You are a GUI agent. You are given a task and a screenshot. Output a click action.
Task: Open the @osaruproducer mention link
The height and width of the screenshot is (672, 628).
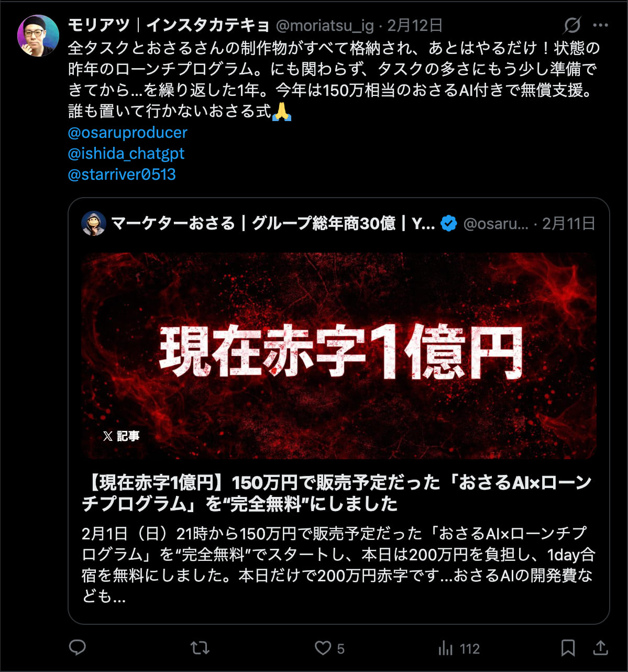(x=127, y=133)
